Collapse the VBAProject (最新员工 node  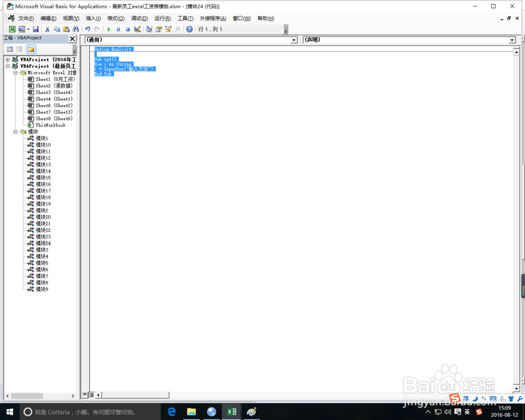[x=7, y=66]
